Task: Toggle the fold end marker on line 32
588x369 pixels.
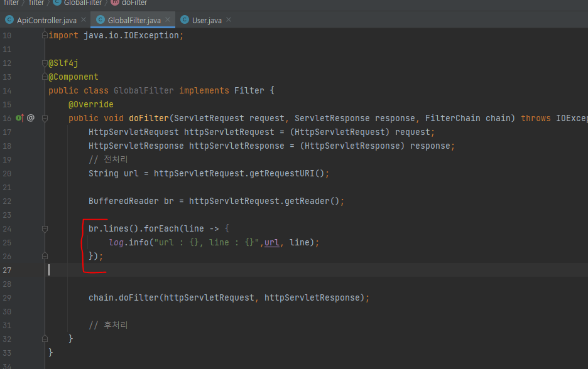Action: click(45, 339)
